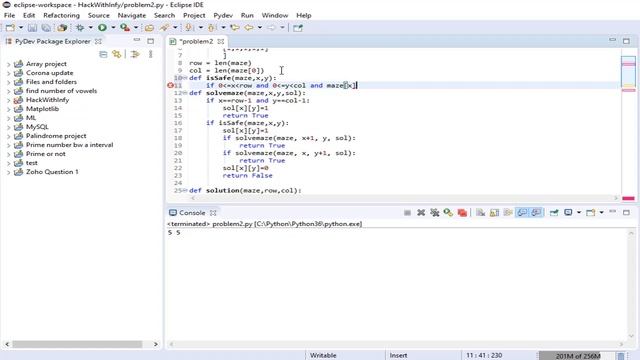Click the Open Console icon

(x=590, y=213)
